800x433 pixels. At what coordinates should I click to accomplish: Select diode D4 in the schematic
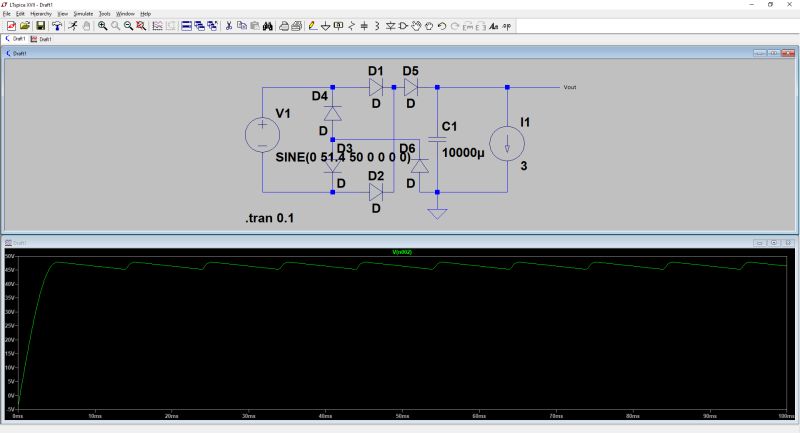(333, 113)
